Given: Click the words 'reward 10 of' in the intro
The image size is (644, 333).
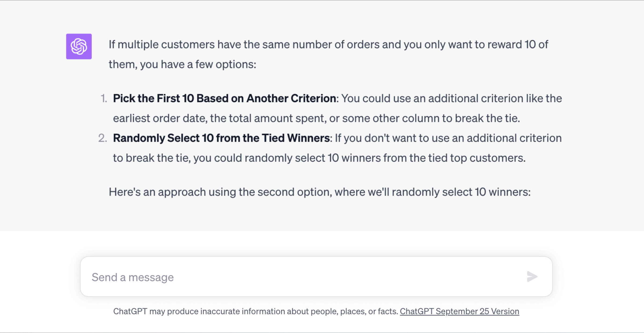Looking at the screenshot, I should (x=518, y=45).
